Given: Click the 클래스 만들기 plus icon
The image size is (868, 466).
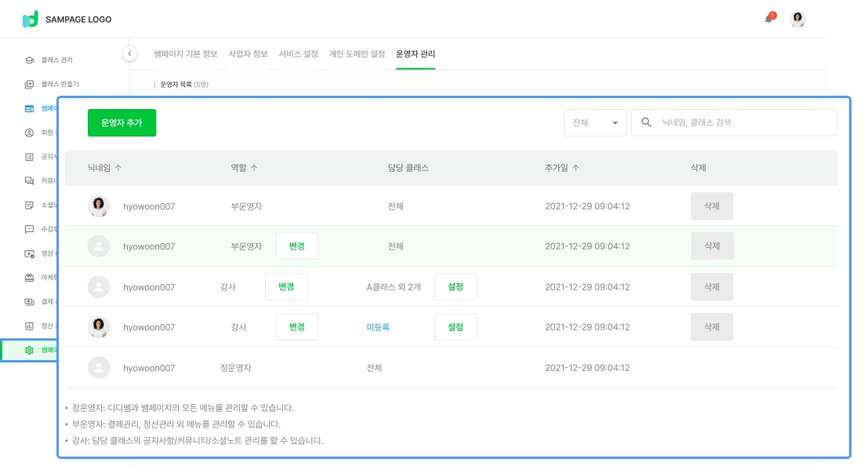Looking at the screenshot, I should coord(29,84).
